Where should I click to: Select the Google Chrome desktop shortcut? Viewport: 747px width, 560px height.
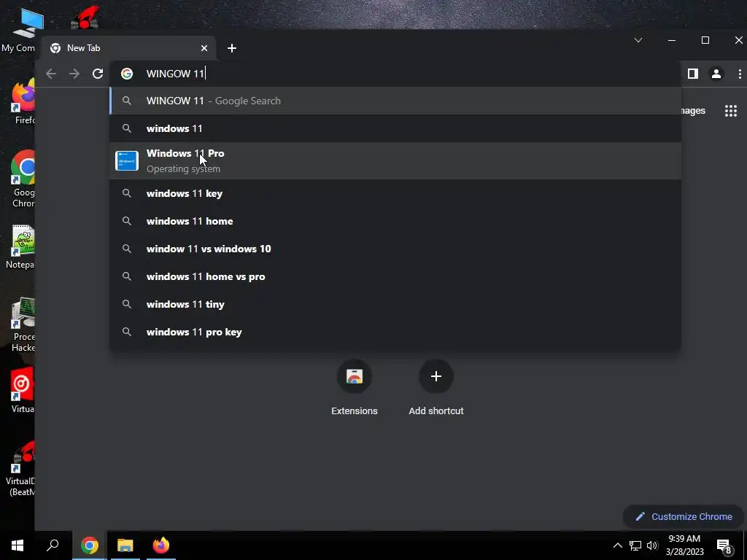23,179
